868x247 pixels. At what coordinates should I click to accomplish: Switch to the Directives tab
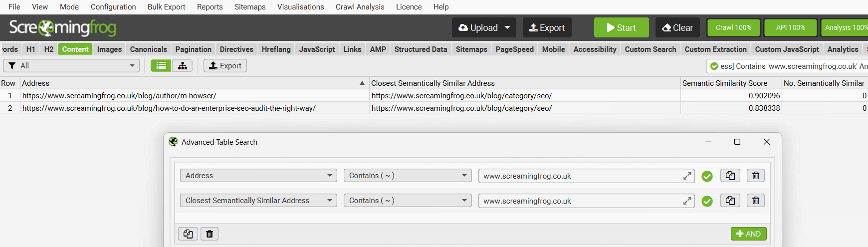236,49
